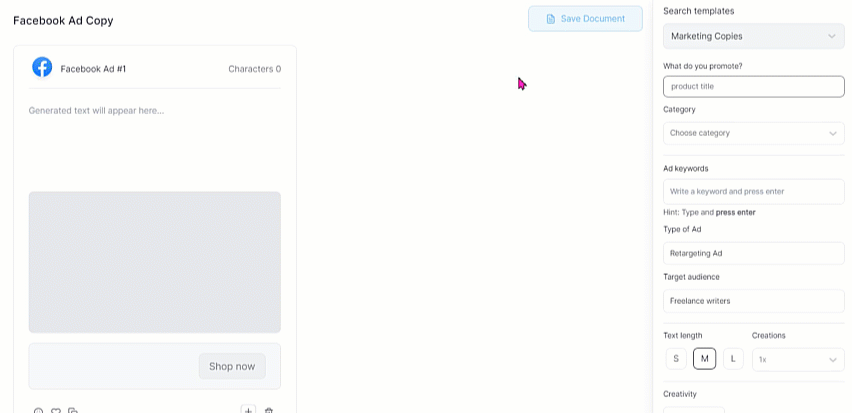Click the document icon in Save Document button
852x413 pixels.
[x=550, y=19]
